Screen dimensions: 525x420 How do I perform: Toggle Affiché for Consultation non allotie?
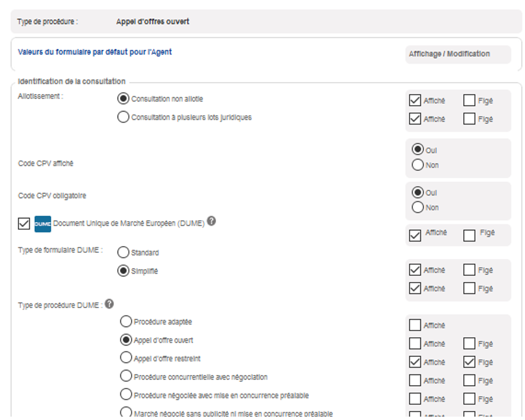pyautogui.click(x=415, y=101)
